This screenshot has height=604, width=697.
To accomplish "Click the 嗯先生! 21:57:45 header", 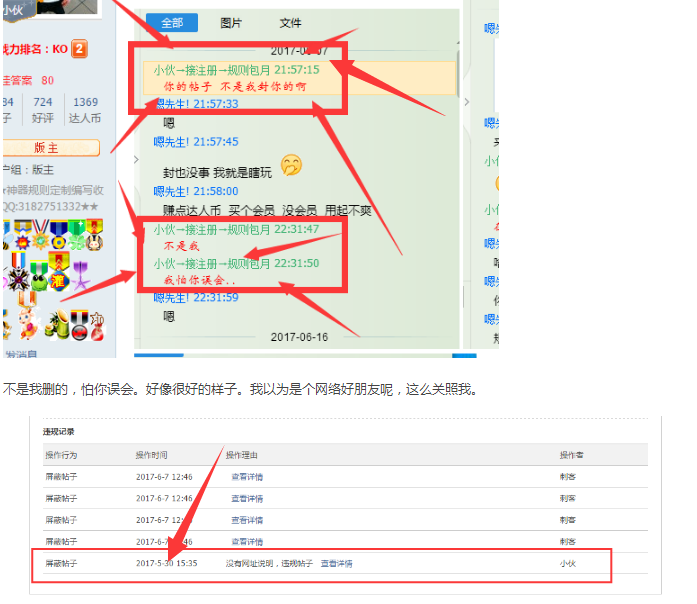I will coord(196,142).
